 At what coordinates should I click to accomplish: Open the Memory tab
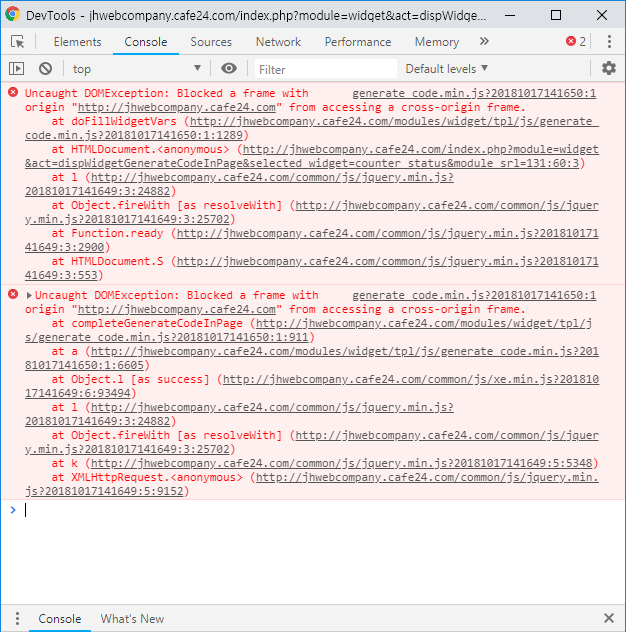point(437,42)
